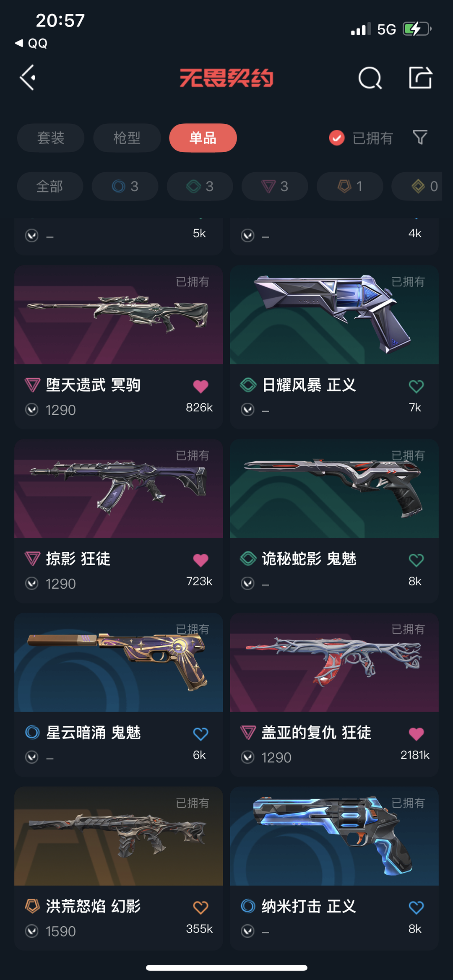Open the filter funnel icon
The width and height of the screenshot is (453, 980).
tap(420, 138)
